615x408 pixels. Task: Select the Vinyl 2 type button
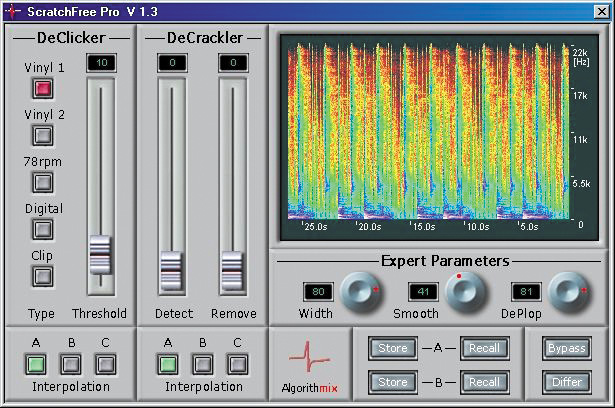tap(43, 135)
